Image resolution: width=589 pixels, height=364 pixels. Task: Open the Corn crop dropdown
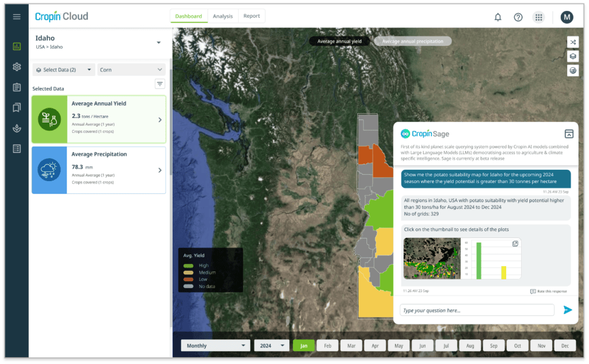point(131,69)
